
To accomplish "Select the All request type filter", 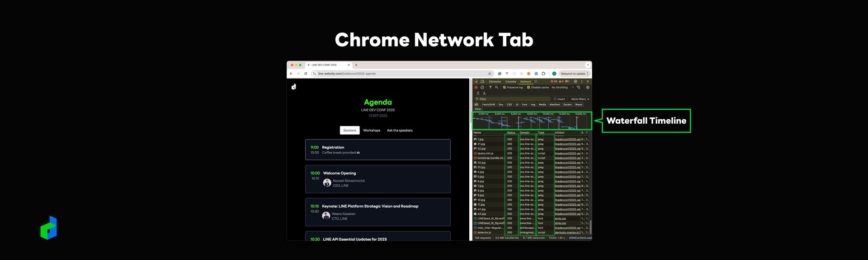I will (x=476, y=104).
